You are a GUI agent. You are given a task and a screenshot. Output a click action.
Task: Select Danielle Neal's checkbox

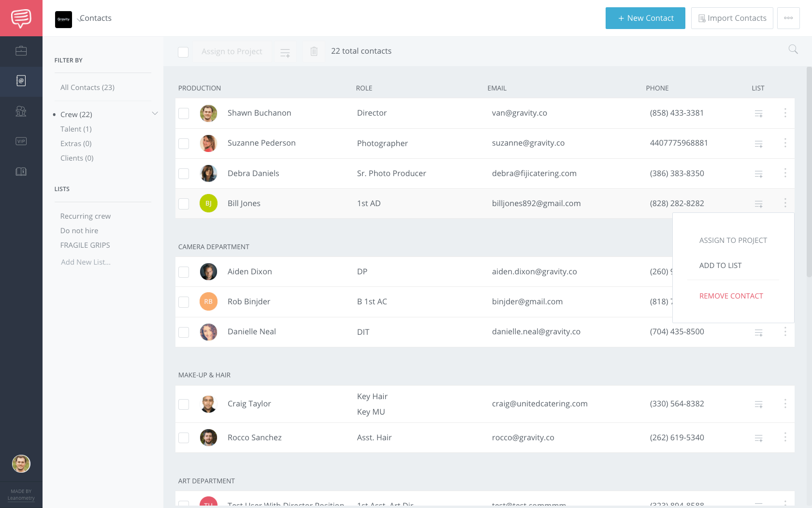point(184,332)
